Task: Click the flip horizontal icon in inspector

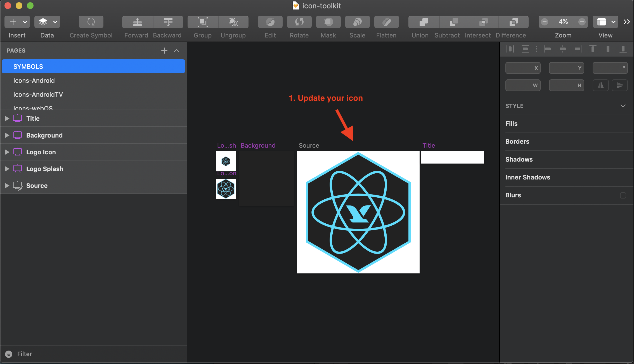Action: tap(600, 85)
